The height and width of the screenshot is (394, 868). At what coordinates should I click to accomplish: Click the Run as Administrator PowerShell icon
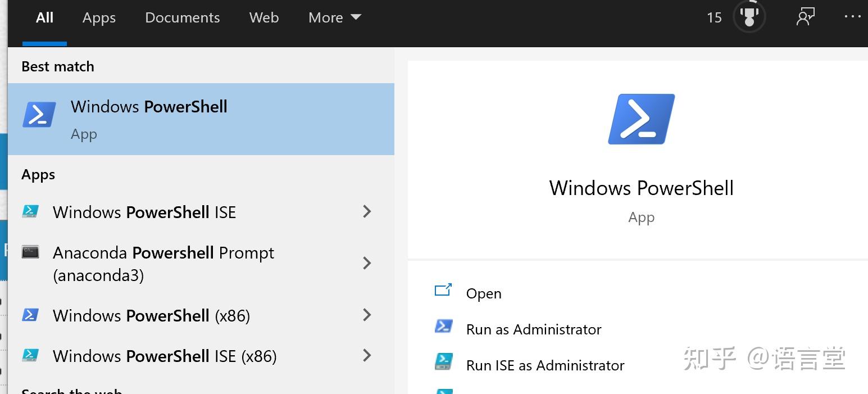coord(443,327)
